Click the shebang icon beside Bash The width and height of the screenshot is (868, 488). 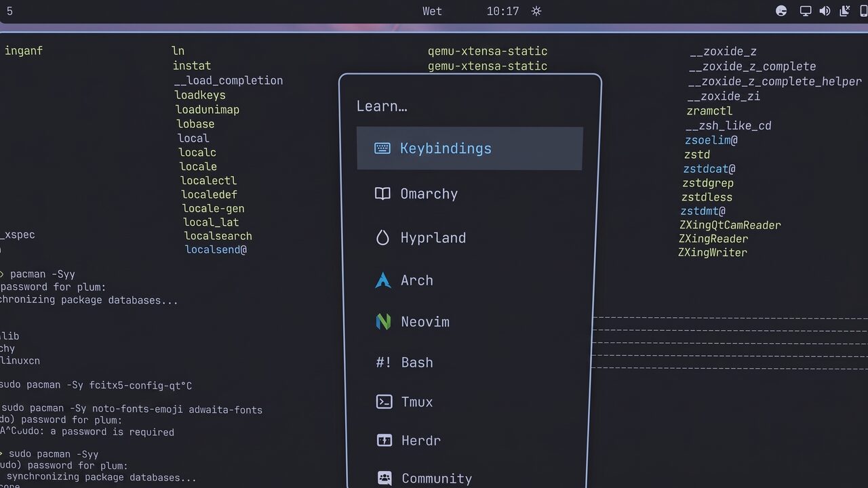tap(383, 363)
